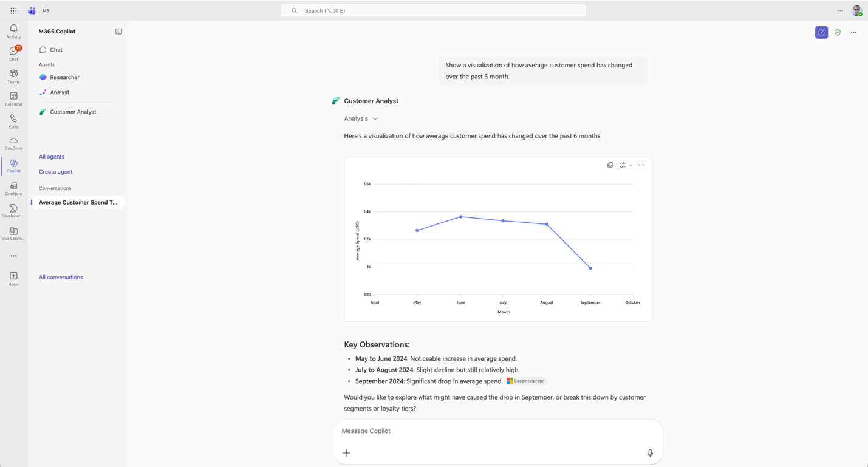Download the chart as an image

point(610,165)
